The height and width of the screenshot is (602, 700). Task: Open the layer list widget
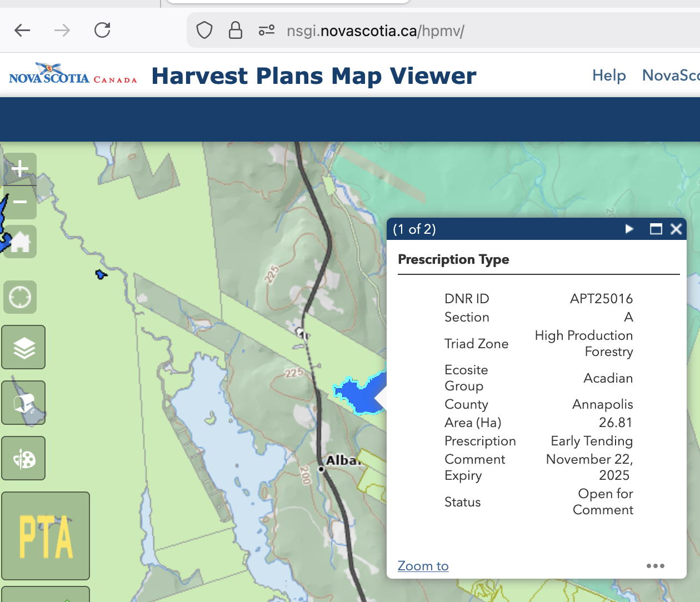tap(23, 348)
